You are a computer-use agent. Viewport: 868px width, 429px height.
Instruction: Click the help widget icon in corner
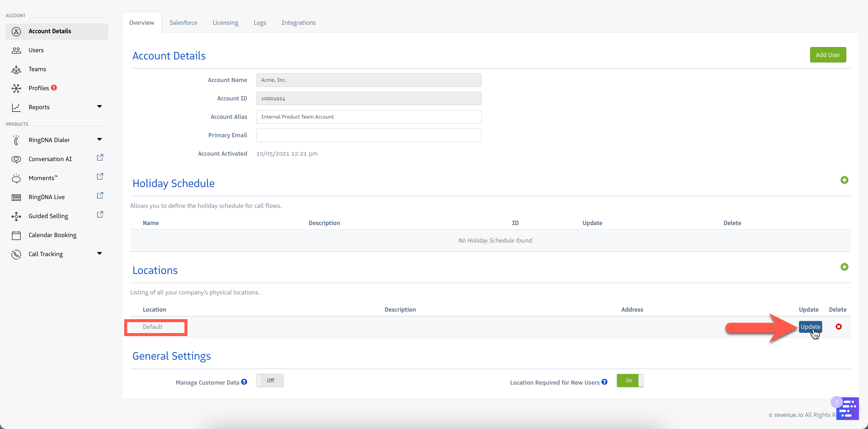848,408
